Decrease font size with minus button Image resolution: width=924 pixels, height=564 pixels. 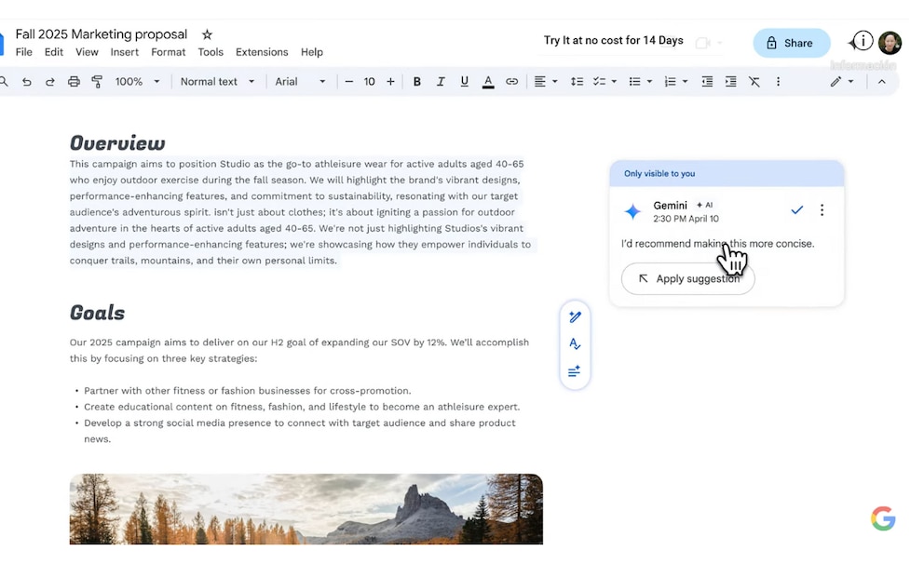point(349,82)
